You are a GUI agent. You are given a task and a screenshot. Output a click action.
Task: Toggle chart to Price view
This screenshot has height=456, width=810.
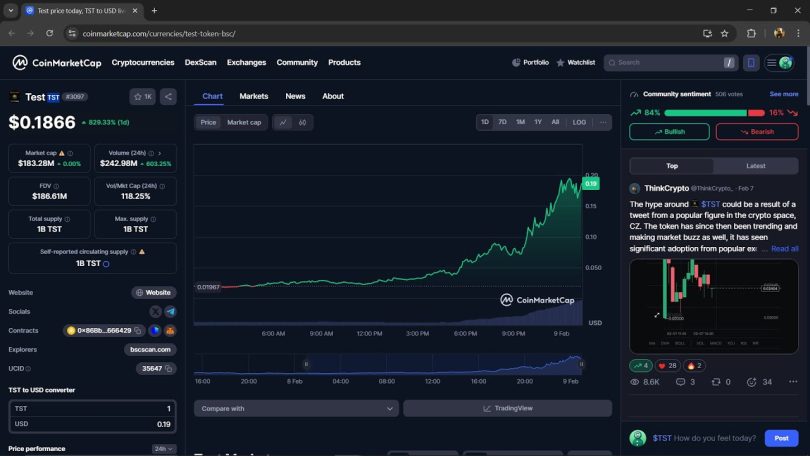(208, 122)
